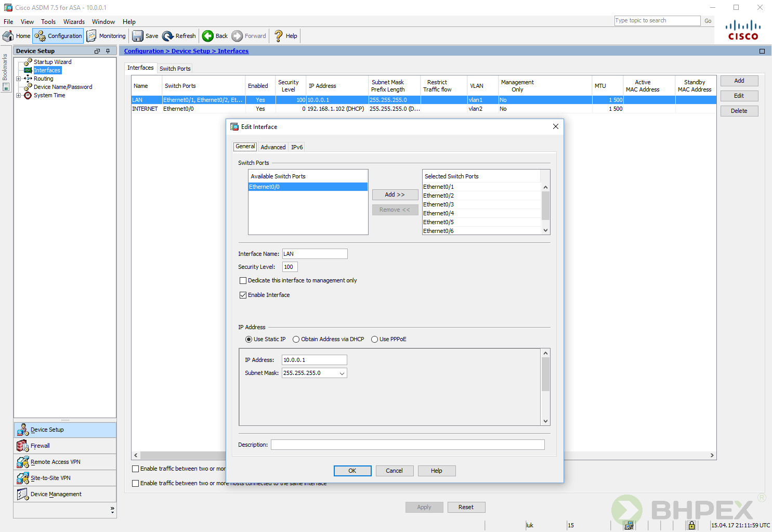Open the Device Management icon
Viewport: 772px width, 532px height.
coord(22,494)
